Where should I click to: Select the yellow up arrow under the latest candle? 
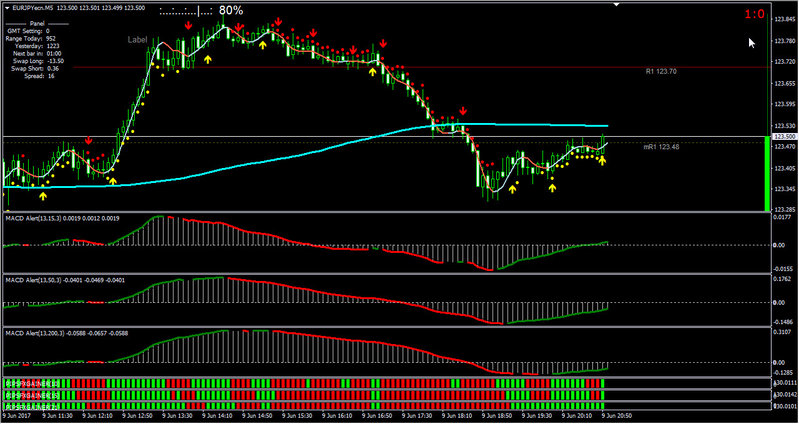[602, 161]
